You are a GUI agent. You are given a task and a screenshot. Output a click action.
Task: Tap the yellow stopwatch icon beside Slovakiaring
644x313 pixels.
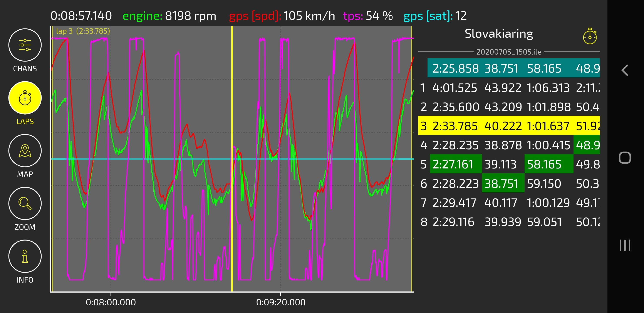[x=590, y=36]
